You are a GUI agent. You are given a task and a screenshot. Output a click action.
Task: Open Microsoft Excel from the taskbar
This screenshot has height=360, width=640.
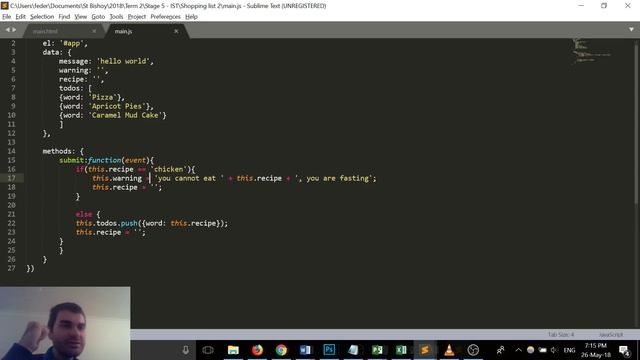401,350
